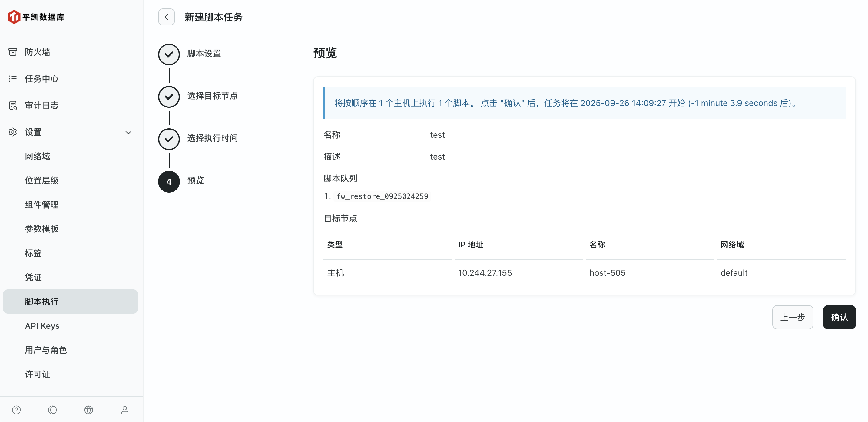Click the 上一步 button
Screen dimensions: 868x422
tap(793, 317)
